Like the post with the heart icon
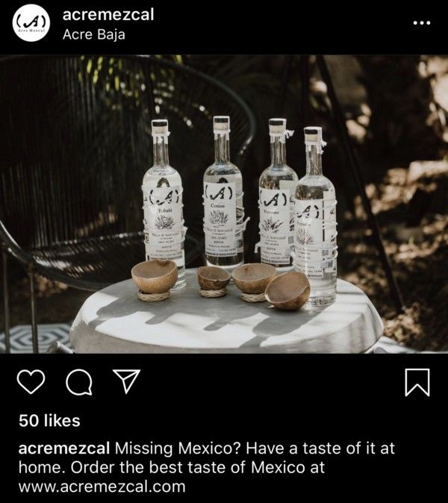Viewport: 448px width, 503px height. (31, 381)
